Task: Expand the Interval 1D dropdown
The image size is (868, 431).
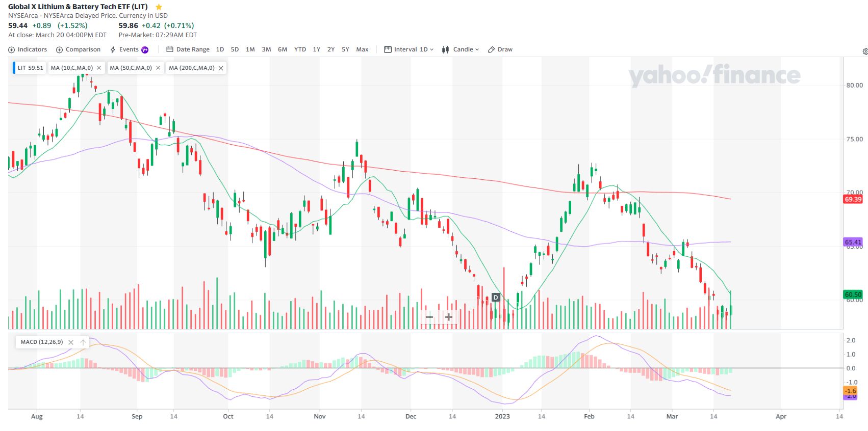Action: pyautogui.click(x=409, y=49)
